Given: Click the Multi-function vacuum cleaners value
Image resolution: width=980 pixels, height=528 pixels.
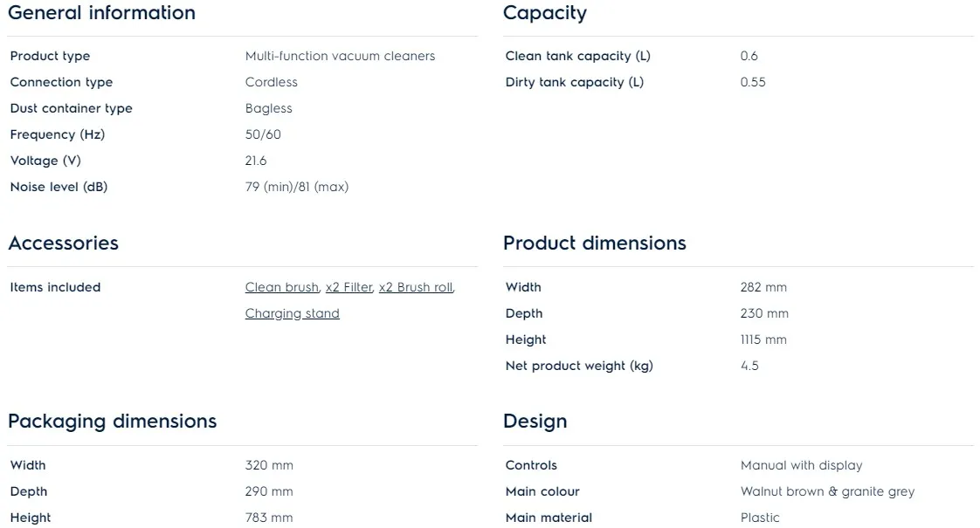Looking at the screenshot, I should click(340, 56).
